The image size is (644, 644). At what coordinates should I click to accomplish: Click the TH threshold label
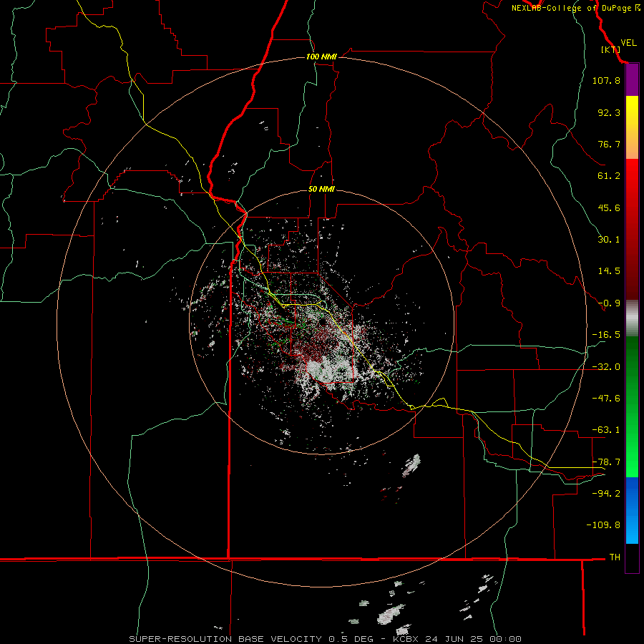click(x=615, y=557)
